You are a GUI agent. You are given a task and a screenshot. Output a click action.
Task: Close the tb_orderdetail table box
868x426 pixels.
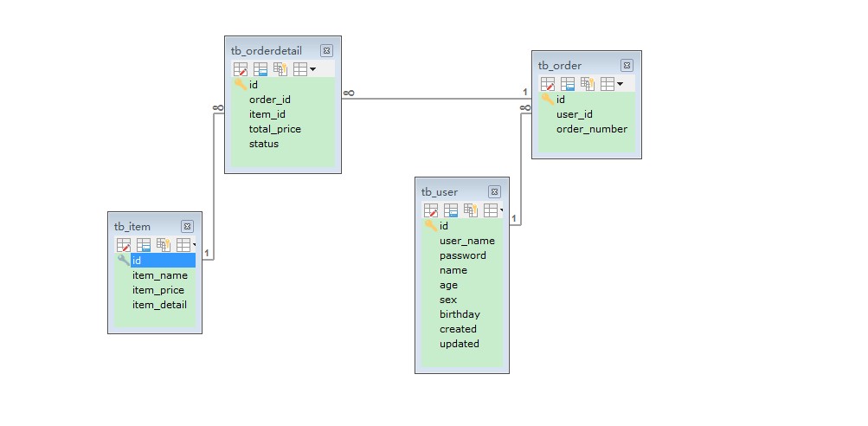point(326,51)
